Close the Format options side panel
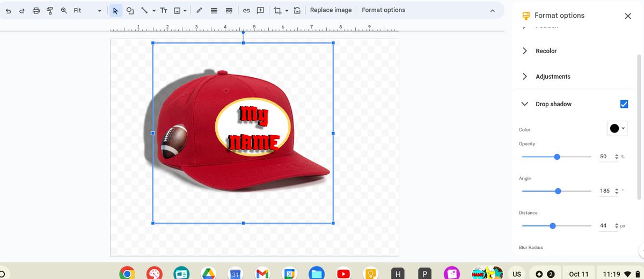Image resolution: width=644 pixels, height=279 pixels. pos(628,16)
